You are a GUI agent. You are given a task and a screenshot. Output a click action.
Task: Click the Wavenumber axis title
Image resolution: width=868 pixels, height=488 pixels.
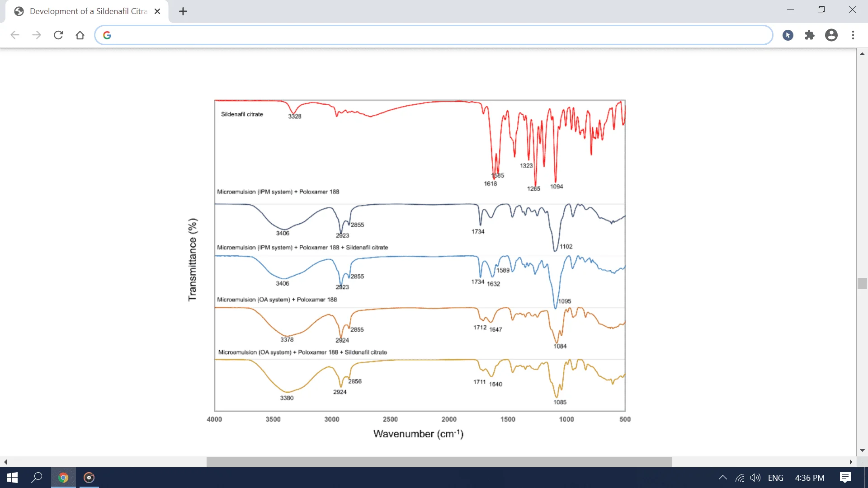[x=418, y=433]
